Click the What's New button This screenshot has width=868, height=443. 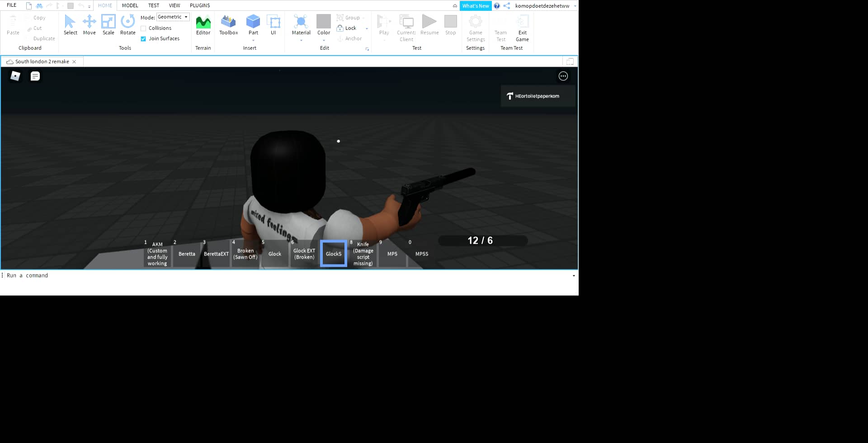(475, 6)
